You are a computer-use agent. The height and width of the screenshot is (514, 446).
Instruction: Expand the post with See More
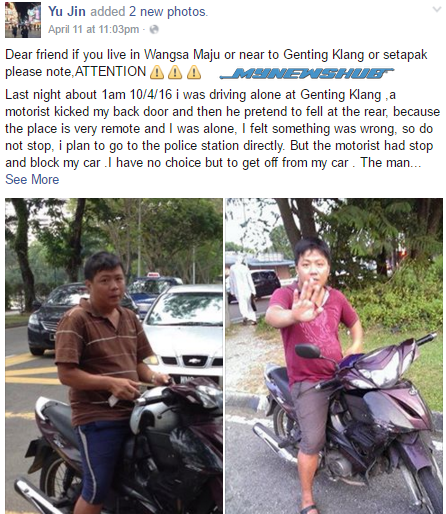32,179
